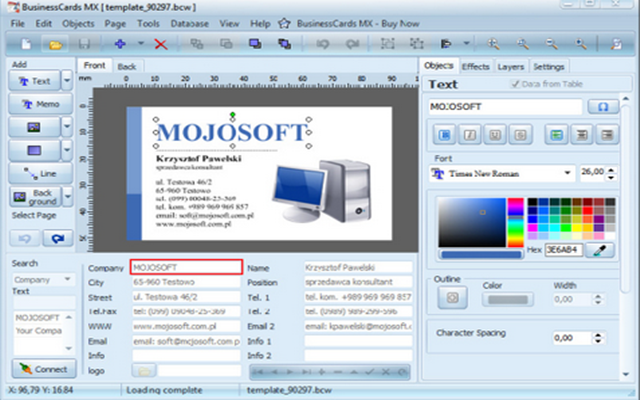Click the last zoom magnifier before separator
This screenshot has width=640, height=400.
[x=581, y=44]
